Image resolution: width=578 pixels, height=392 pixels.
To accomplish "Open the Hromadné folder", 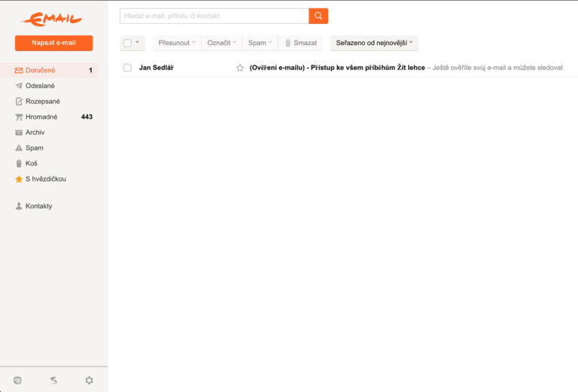I will tap(41, 117).
